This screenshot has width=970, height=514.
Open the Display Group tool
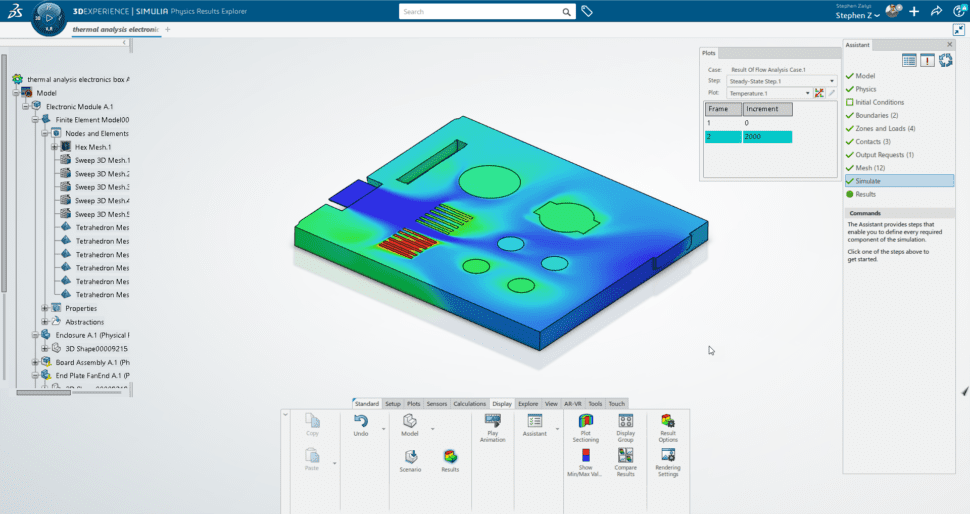click(625, 422)
